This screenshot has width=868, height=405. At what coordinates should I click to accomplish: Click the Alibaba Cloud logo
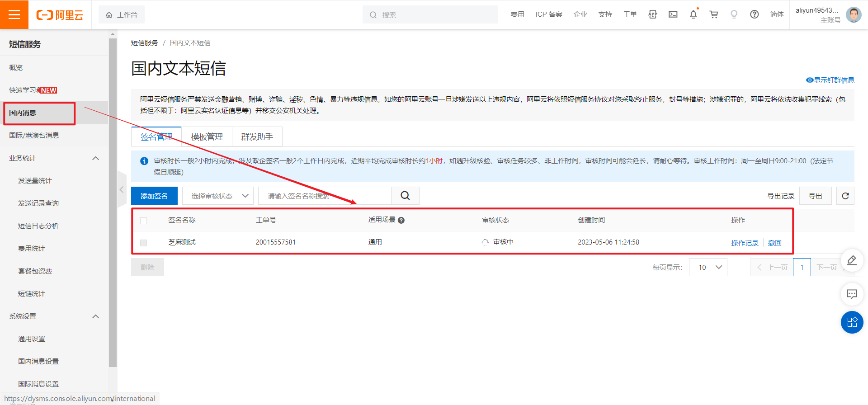click(60, 15)
